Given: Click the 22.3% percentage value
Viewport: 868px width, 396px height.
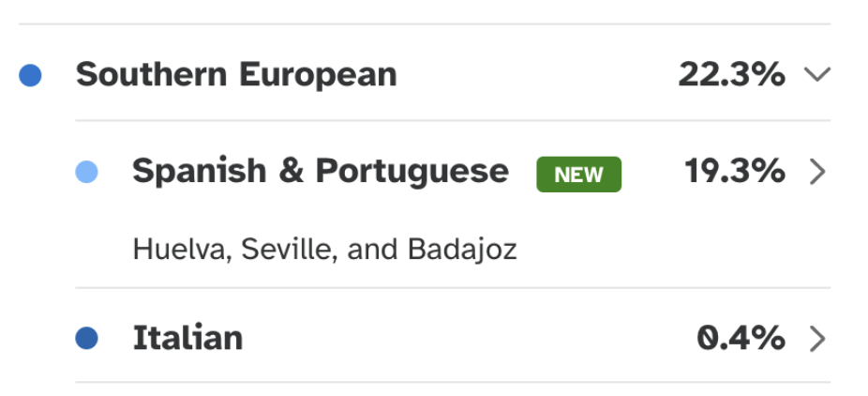Looking at the screenshot, I should [731, 75].
